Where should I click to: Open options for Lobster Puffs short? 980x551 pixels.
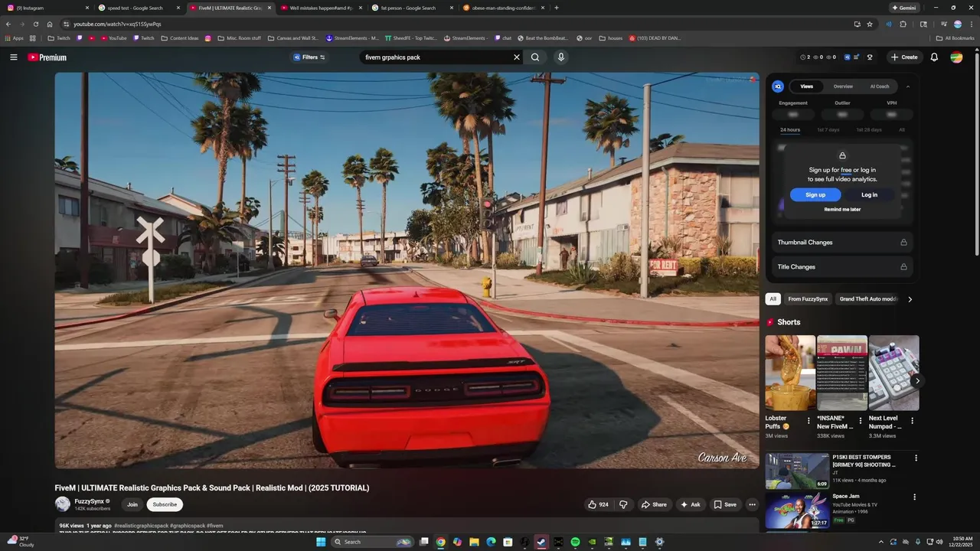click(x=808, y=421)
